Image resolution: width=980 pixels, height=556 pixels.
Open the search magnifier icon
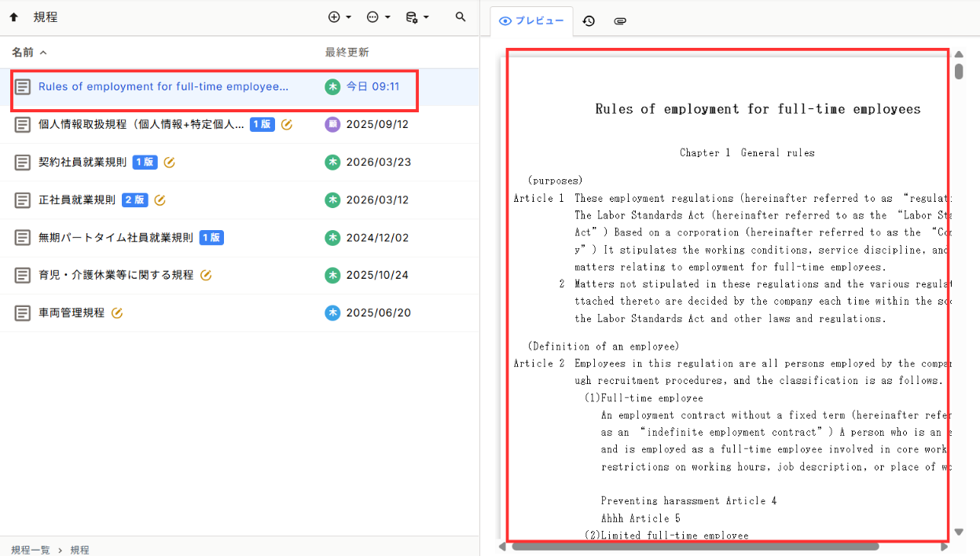[x=461, y=17]
